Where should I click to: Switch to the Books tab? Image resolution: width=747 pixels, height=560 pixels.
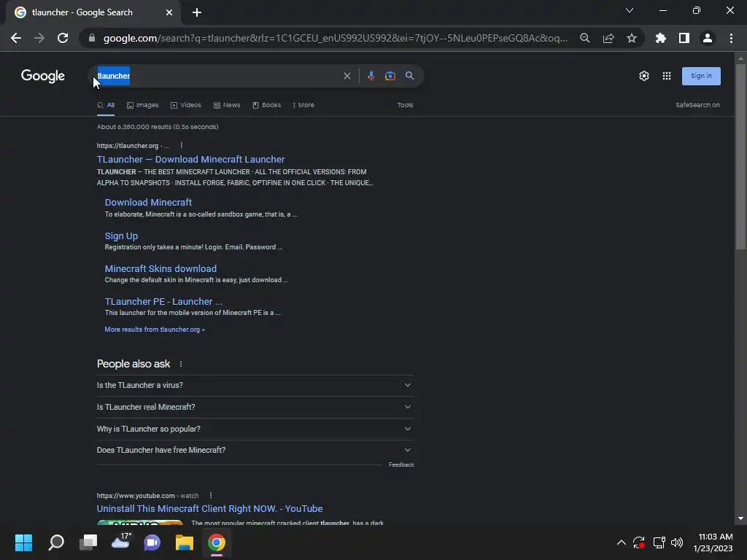pyautogui.click(x=267, y=105)
